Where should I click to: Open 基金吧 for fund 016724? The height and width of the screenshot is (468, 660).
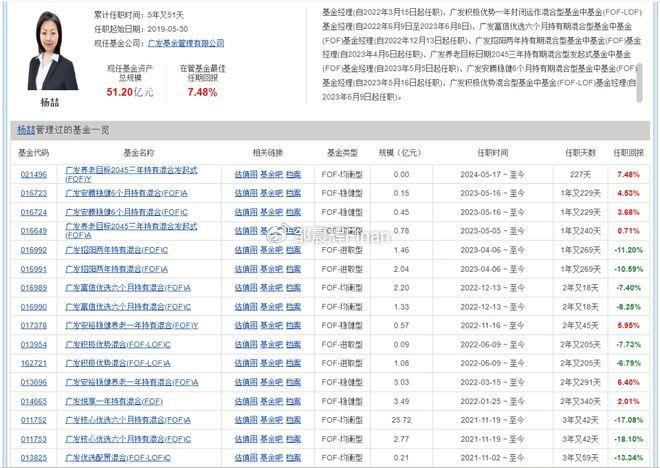pos(271,212)
